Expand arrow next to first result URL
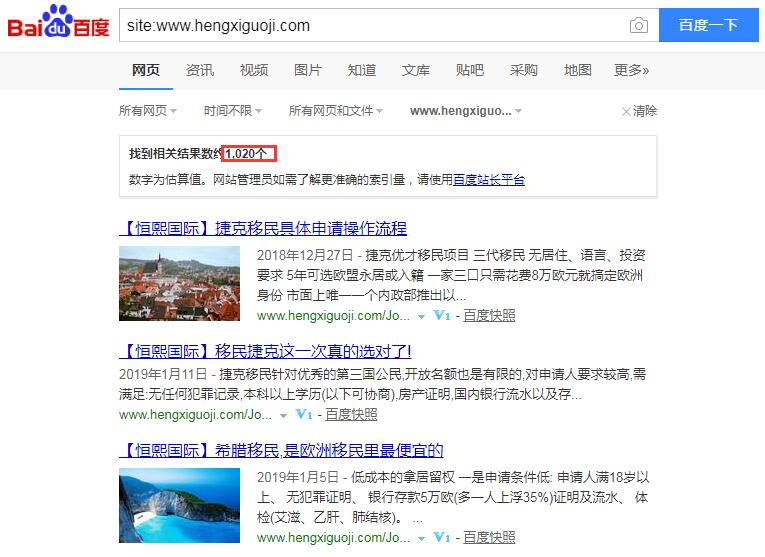Image resolution: width=765 pixels, height=557 pixels. coord(421,317)
